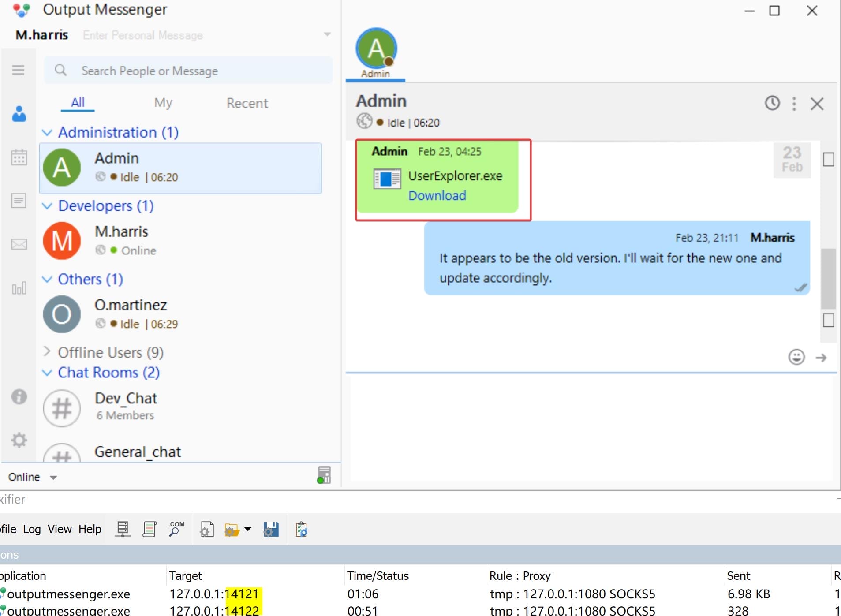Open dropdown arrow beside Proxifier folder icon
Screen dimensions: 841x616
pyautogui.click(x=248, y=529)
